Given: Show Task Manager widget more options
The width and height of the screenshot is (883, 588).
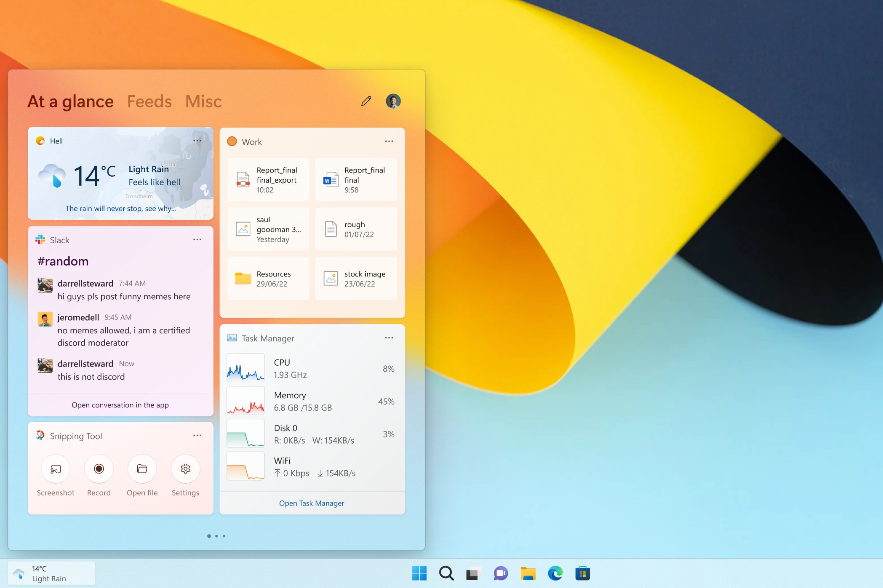Looking at the screenshot, I should click(x=389, y=338).
